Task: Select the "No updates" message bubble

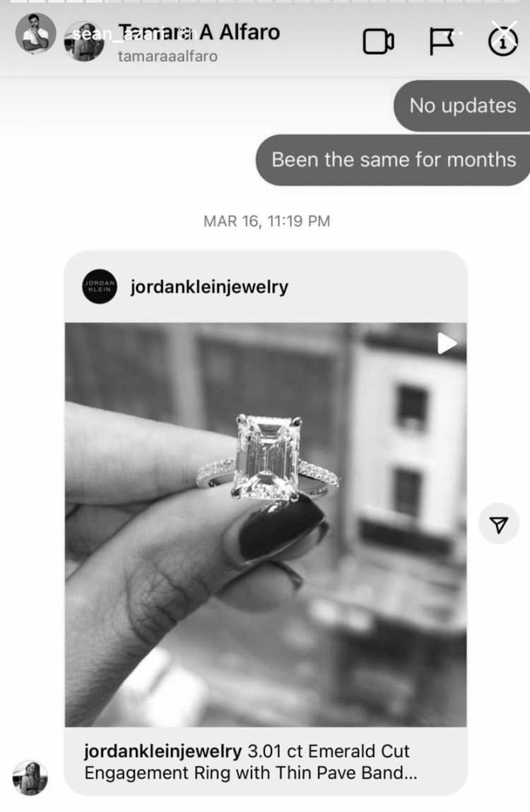Action: click(x=461, y=105)
